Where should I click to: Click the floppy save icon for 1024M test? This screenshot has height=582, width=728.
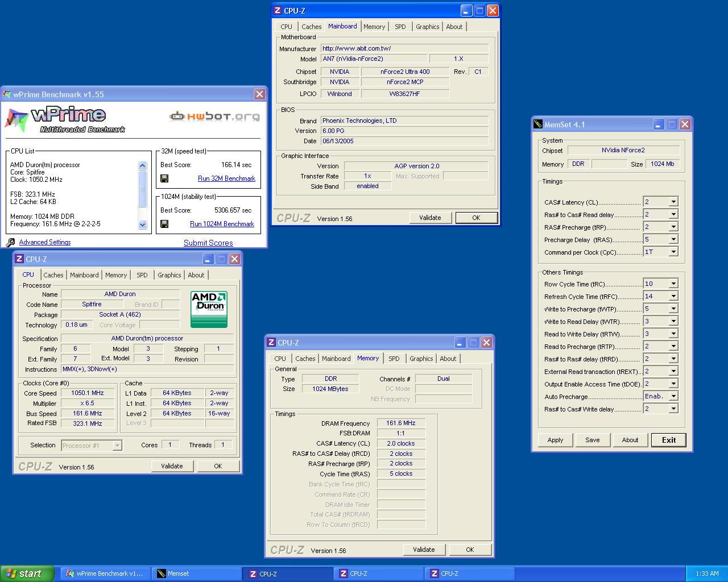tap(164, 224)
